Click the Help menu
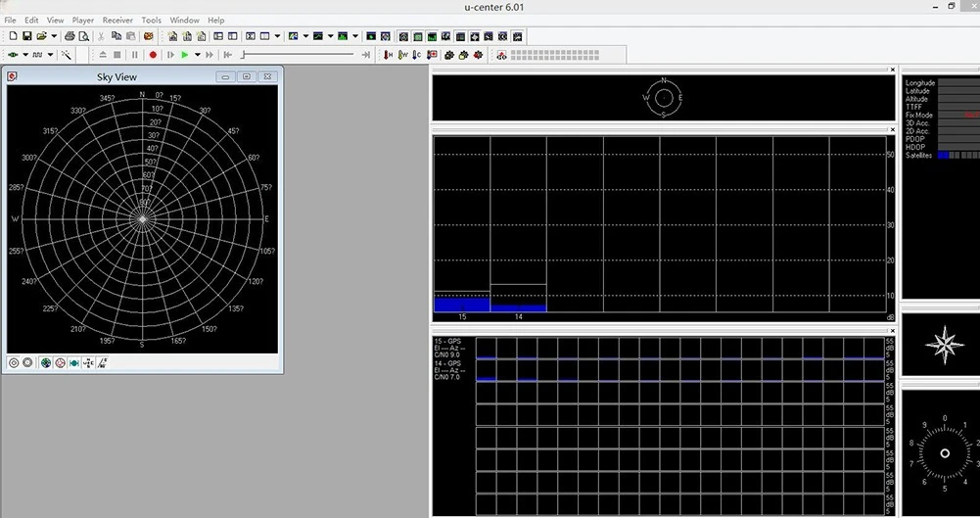Image resolution: width=980 pixels, height=518 pixels. click(x=215, y=20)
